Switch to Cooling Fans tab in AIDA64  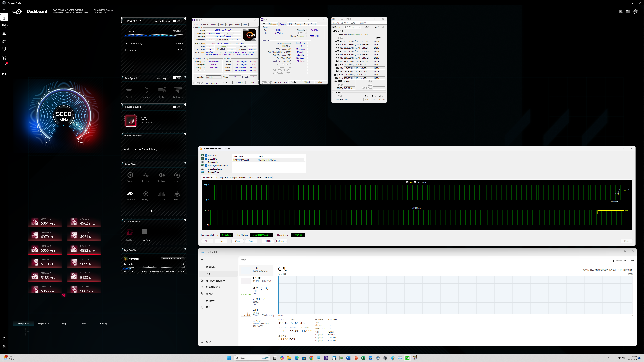click(x=222, y=177)
